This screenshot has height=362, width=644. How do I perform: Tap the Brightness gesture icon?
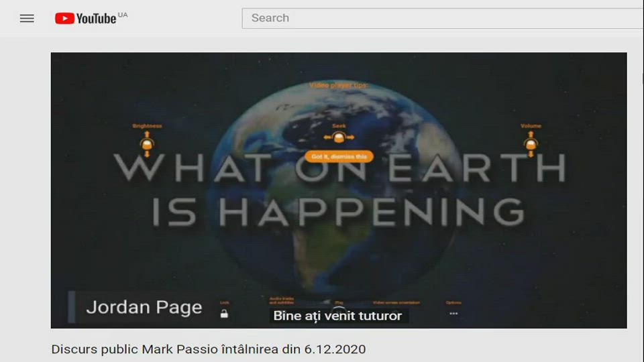click(x=147, y=143)
